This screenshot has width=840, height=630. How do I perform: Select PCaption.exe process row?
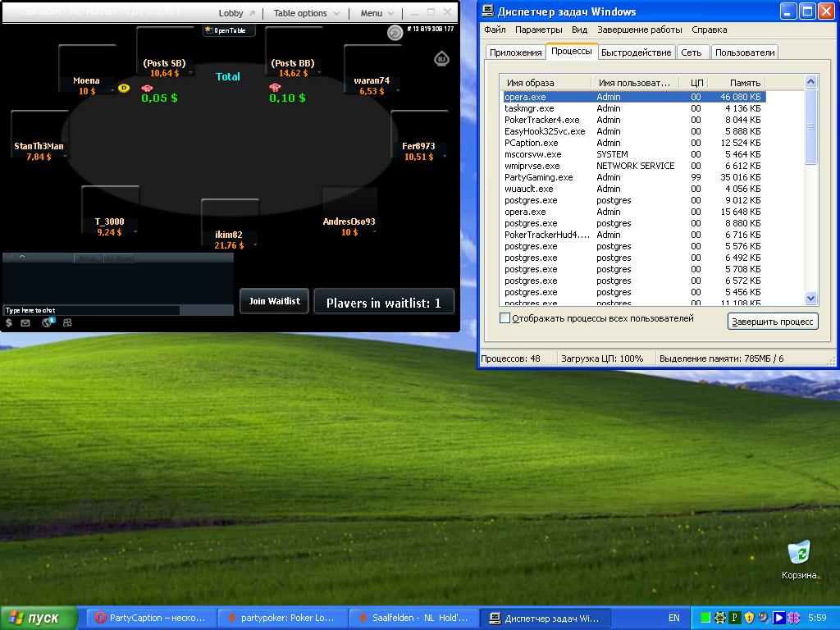634,143
